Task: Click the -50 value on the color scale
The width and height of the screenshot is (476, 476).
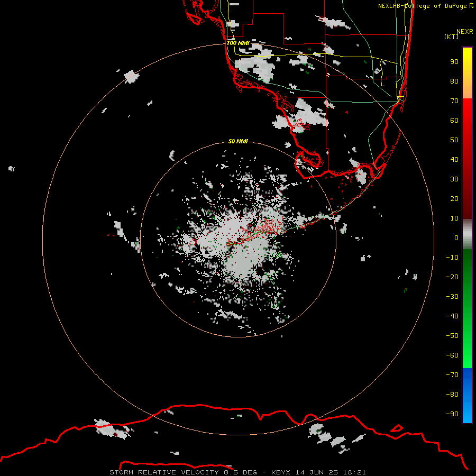Action: tap(452, 336)
